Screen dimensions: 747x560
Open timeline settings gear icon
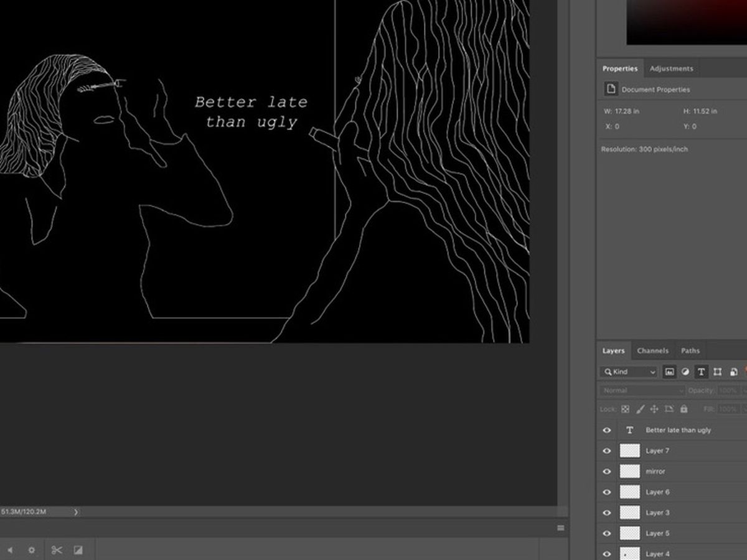coord(32,550)
